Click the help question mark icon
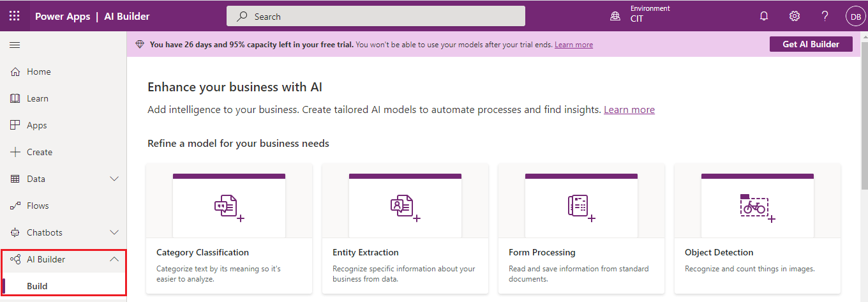 pyautogui.click(x=825, y=17)
